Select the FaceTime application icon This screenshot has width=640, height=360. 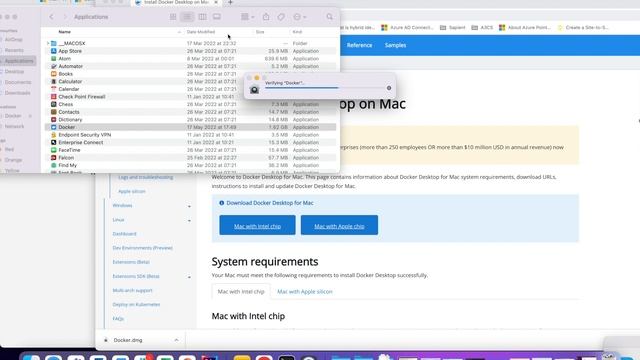(x=53, y=150)
